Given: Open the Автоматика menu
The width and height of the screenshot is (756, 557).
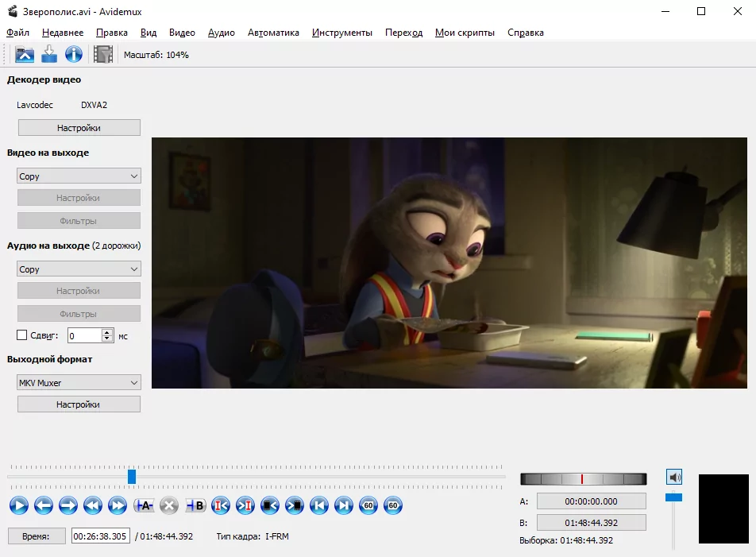Looking at the screenshot, I should (x=273, y=33).
